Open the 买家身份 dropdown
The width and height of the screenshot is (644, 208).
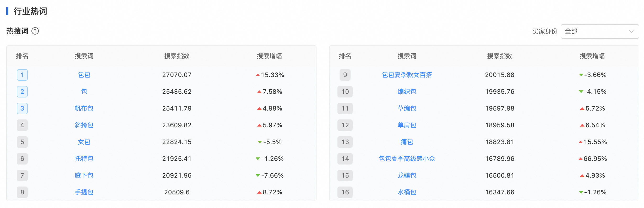coord(599,31)
